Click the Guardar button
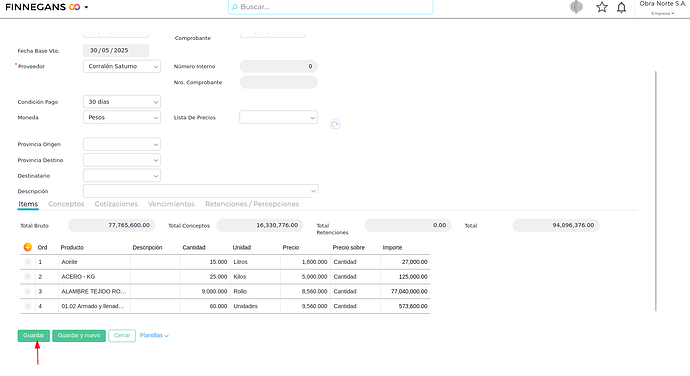 click(33, 335)
